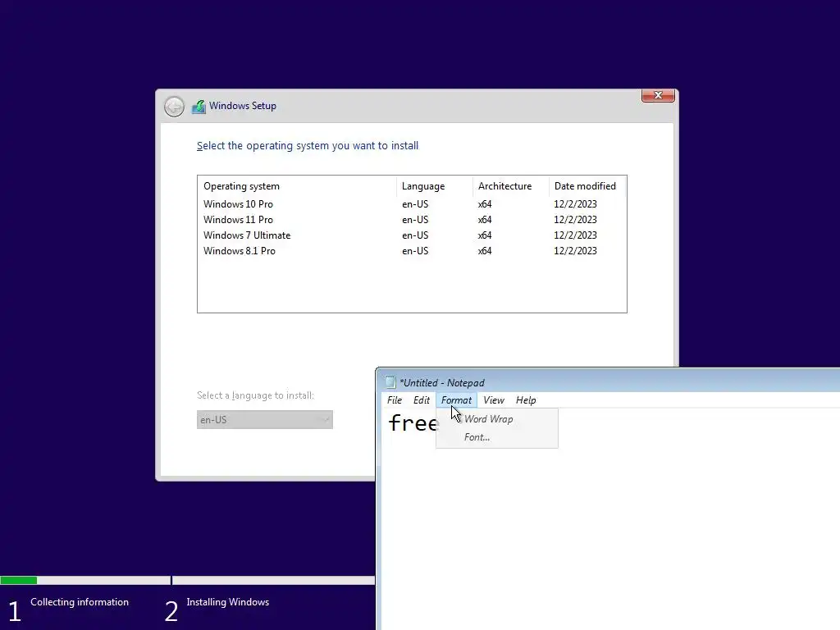Click the text 'free' in Notepad
Viewport: 840px width, 630px height.
[x=413, y=423]
